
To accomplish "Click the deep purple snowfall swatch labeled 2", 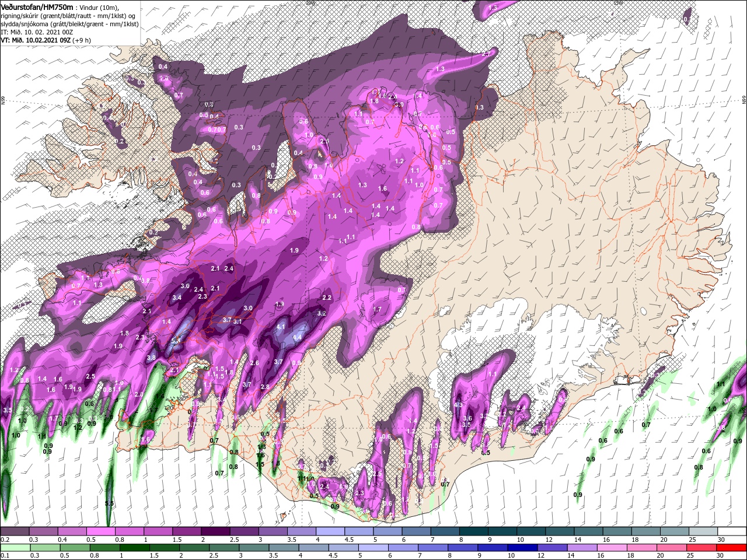I will [215, 531].
